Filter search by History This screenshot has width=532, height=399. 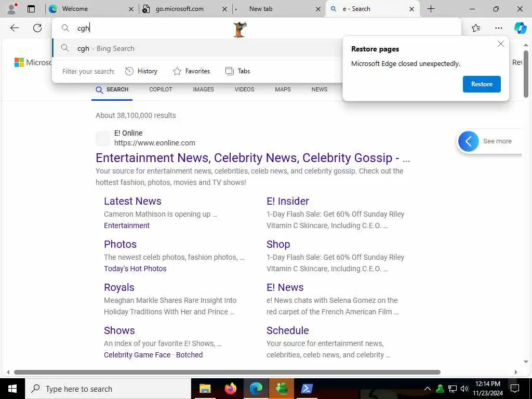coord(141,71)
